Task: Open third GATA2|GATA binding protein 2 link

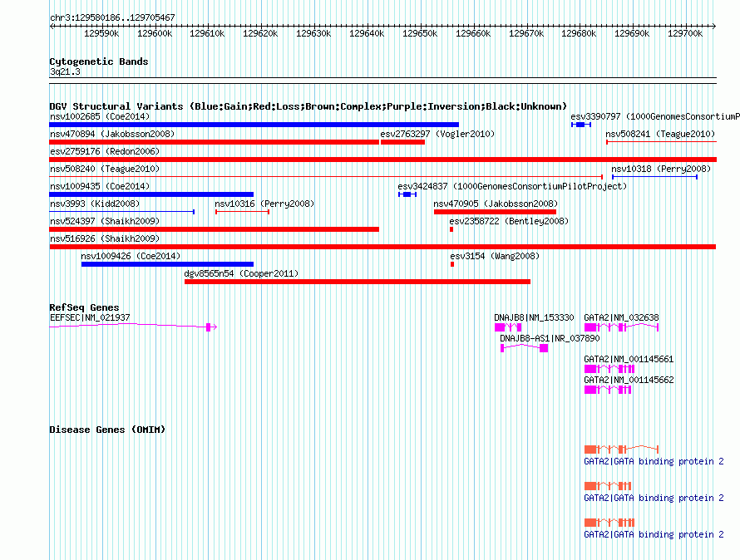Action: (x=654, y=534)
